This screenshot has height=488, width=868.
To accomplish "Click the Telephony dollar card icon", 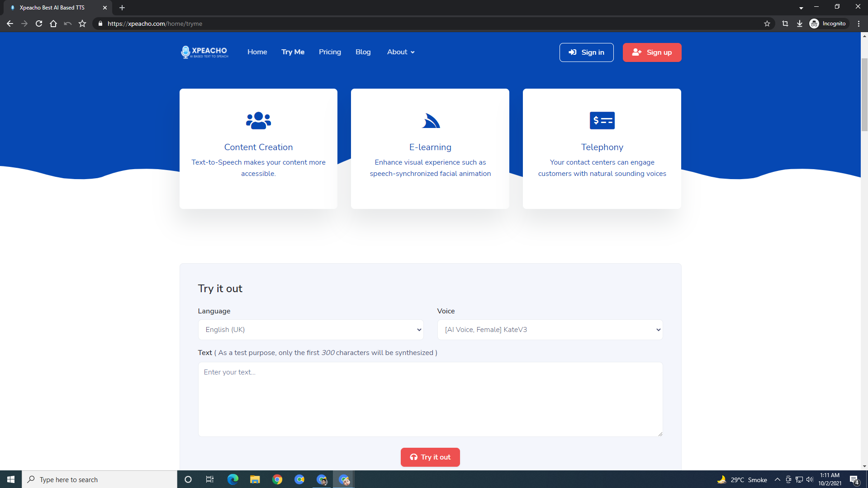I will click(x=602, y=120).
